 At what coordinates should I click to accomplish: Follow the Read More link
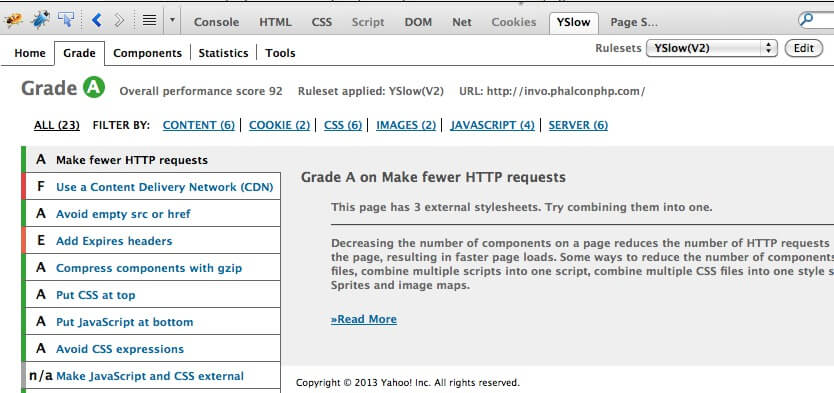click(x=364, y=319)
